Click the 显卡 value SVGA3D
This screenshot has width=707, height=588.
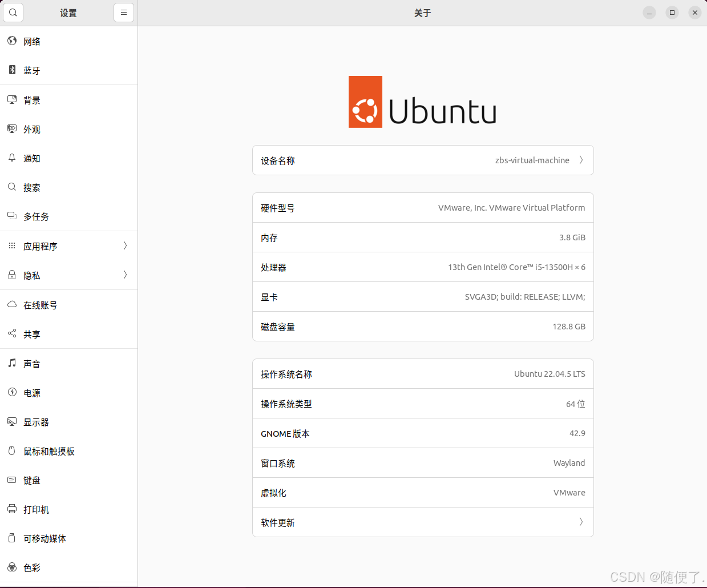click(525, 297)
